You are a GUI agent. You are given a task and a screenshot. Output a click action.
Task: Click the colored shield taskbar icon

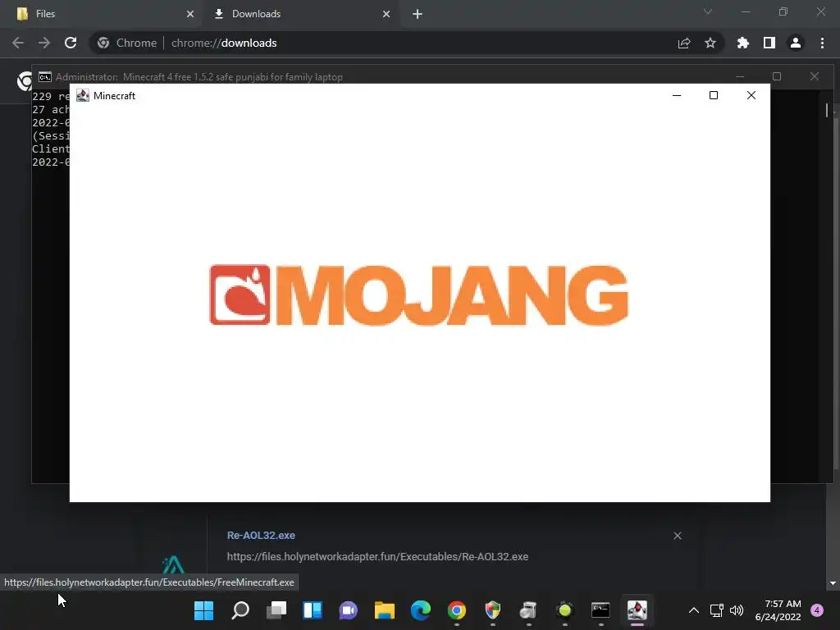(493, 610)
